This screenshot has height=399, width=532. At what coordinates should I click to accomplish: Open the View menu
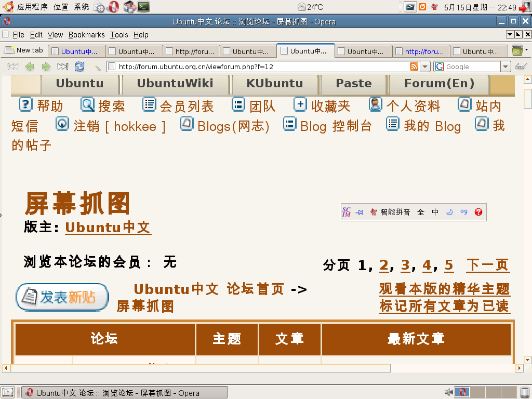pyautogui.click(x=55, y=35)
